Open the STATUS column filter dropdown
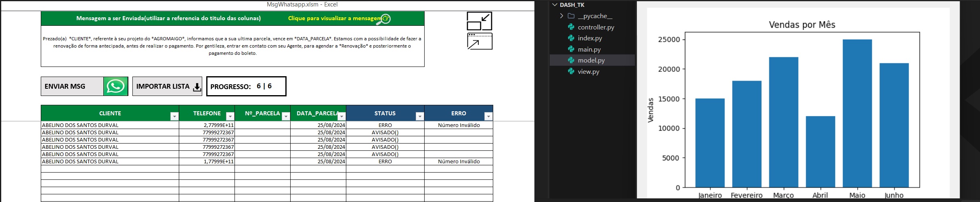The width and height of the screenshot is (980, 202). (420, 117)
